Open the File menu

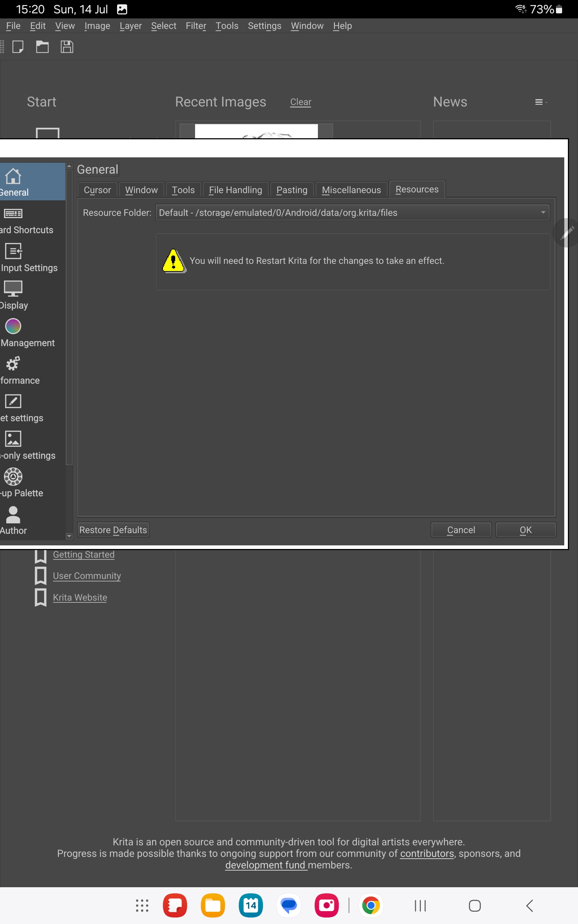point(13,26)
